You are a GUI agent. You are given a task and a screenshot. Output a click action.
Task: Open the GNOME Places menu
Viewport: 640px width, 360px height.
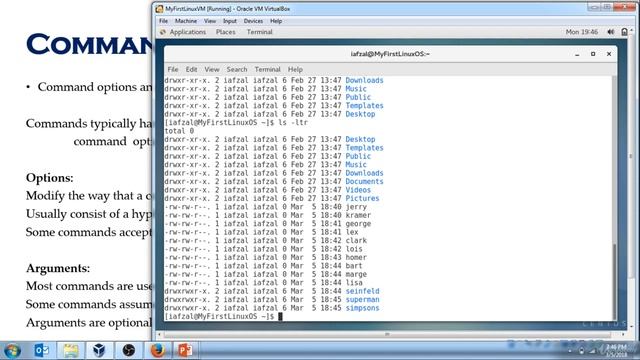(x=226, y=32)
